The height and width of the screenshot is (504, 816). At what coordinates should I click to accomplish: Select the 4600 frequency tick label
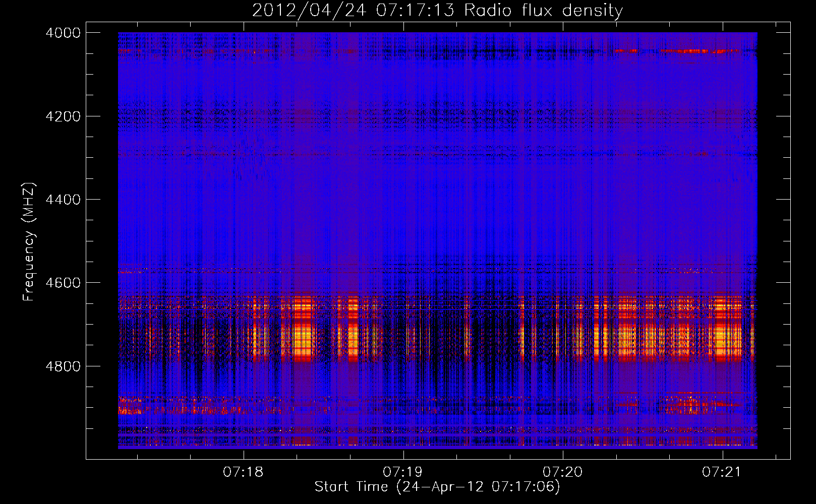(x=63, y=283)
